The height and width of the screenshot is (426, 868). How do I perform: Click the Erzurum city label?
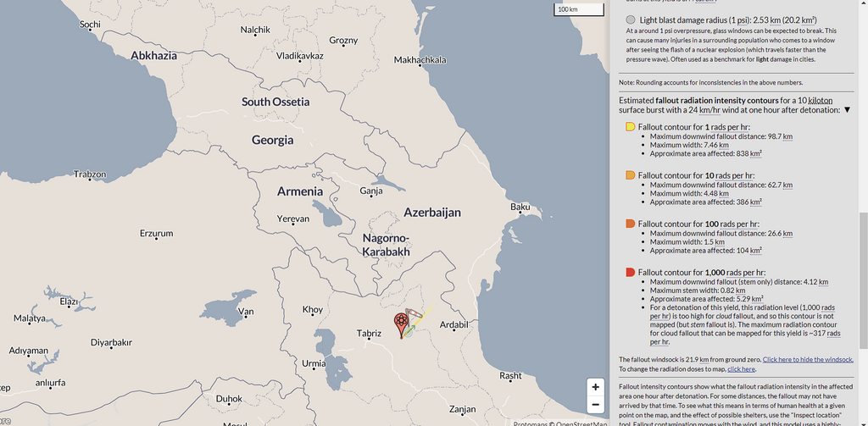pyautogui.click(x=157, y=234)
